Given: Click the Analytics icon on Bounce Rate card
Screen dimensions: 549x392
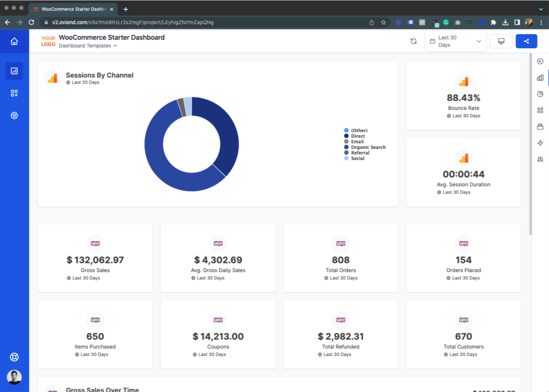Looking at the screenshot, I should [x=464, y=82].
